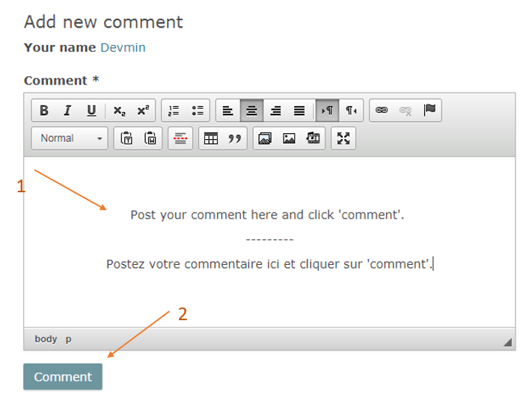The height and width of the screenshot is (398, 532).
Task: Align text to the left
Action: pyautogui.click(x=228, y=111)
